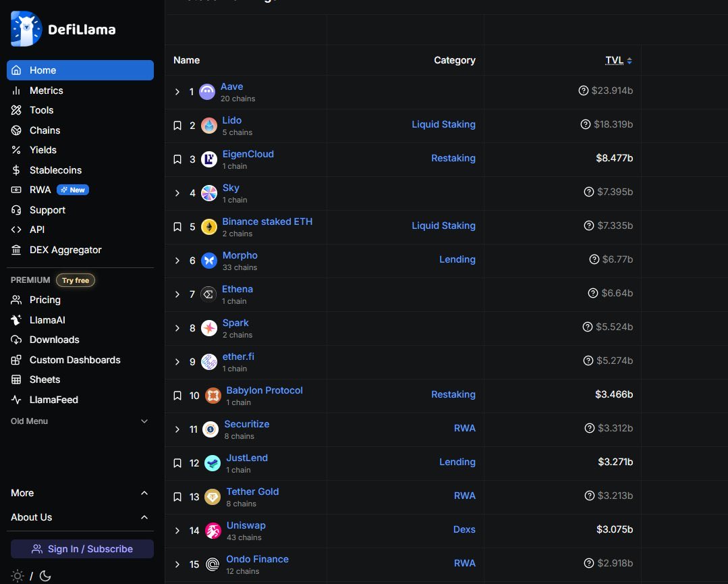Click the TVL info icon for Aave

584,90
